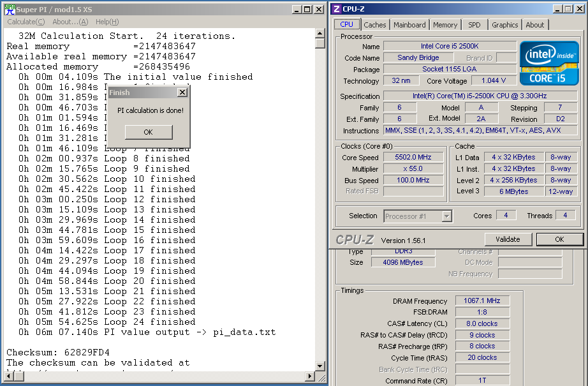Switch to the Graphics tab in CPU-Z

504,25
